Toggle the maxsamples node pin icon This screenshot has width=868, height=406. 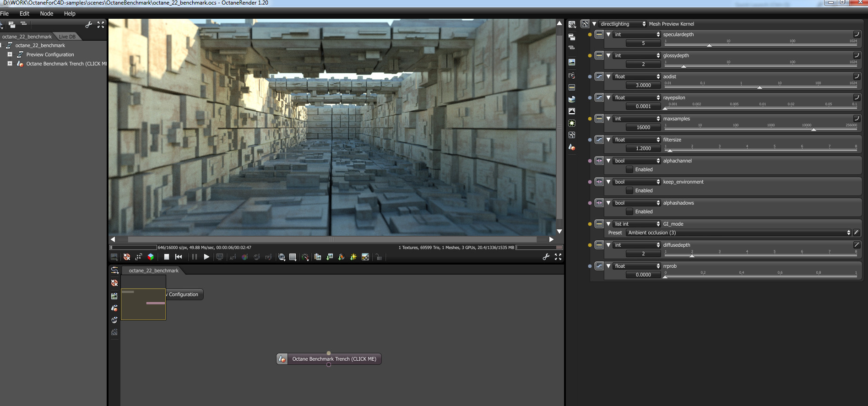point(599,119)
